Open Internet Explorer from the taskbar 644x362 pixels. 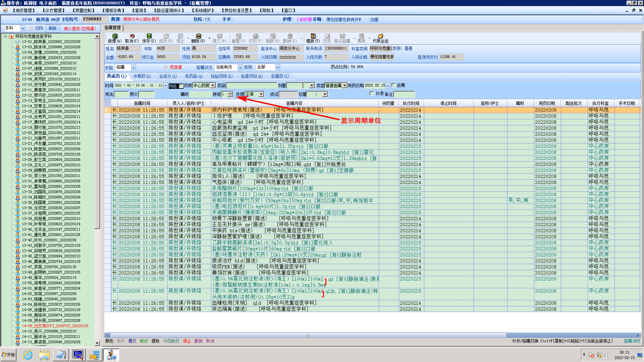(28, 355)
